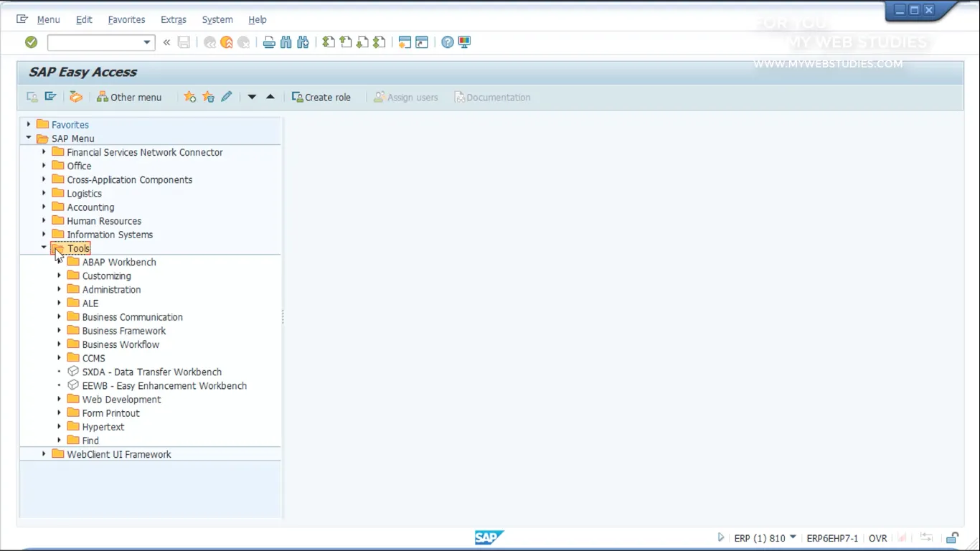This screenshot has height=551, width=980.
Task: Open the Edit menu
Action: tap(84, 19)
